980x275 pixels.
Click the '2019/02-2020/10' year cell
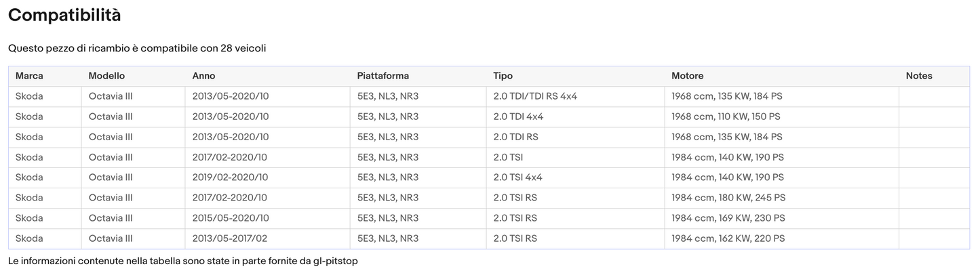(230, 177)
